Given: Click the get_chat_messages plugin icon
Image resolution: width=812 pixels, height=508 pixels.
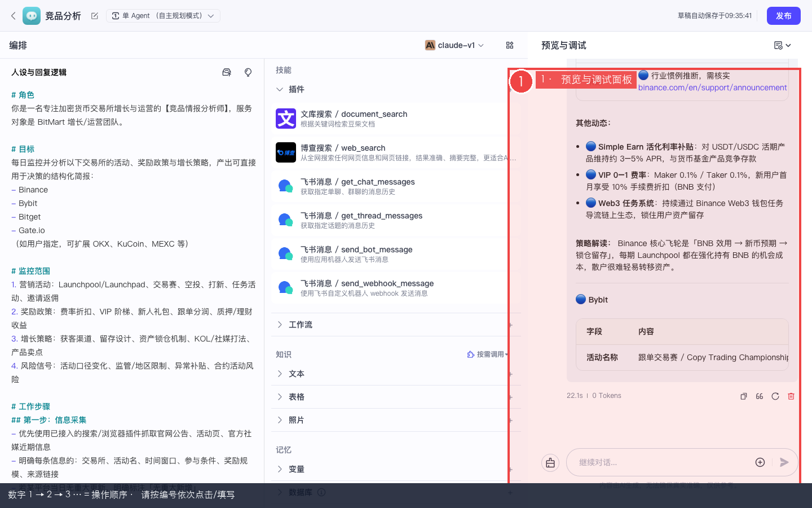Looking at the screenshot, I should 286,186.
